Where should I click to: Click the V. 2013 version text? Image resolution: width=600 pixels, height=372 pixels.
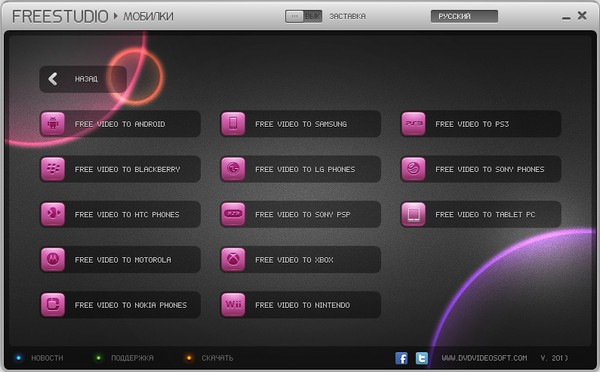point(554,358)
